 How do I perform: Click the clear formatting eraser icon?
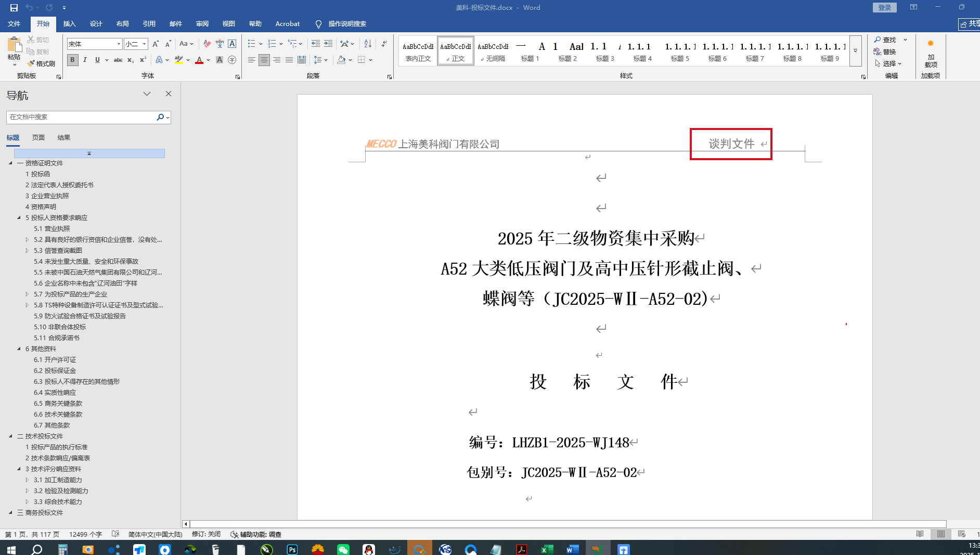(x=207, y=44)
